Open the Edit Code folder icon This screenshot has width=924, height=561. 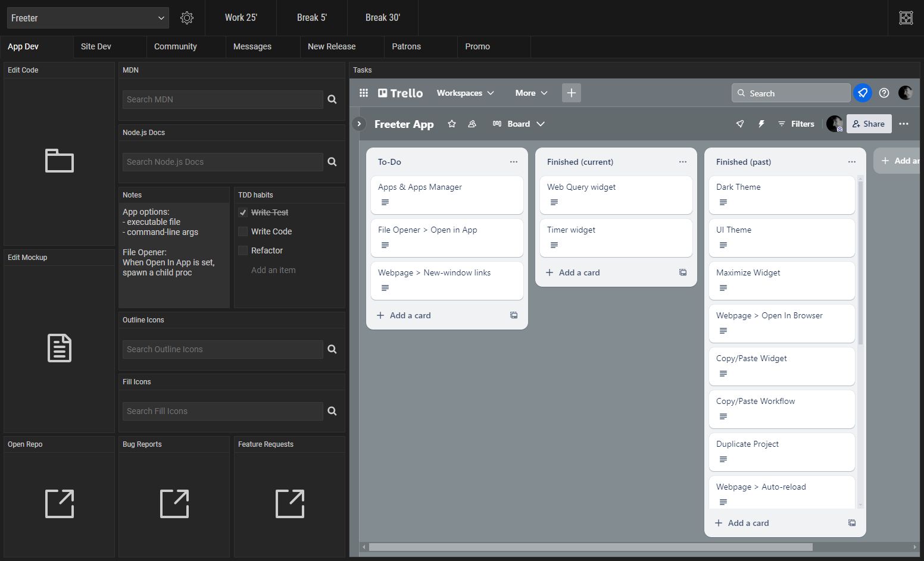[x=59, y=161]
